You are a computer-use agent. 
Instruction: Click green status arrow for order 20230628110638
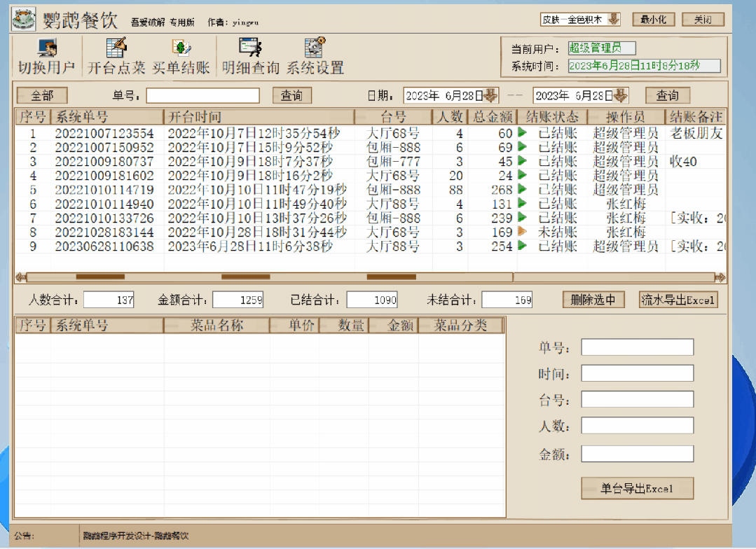[522, 245]
